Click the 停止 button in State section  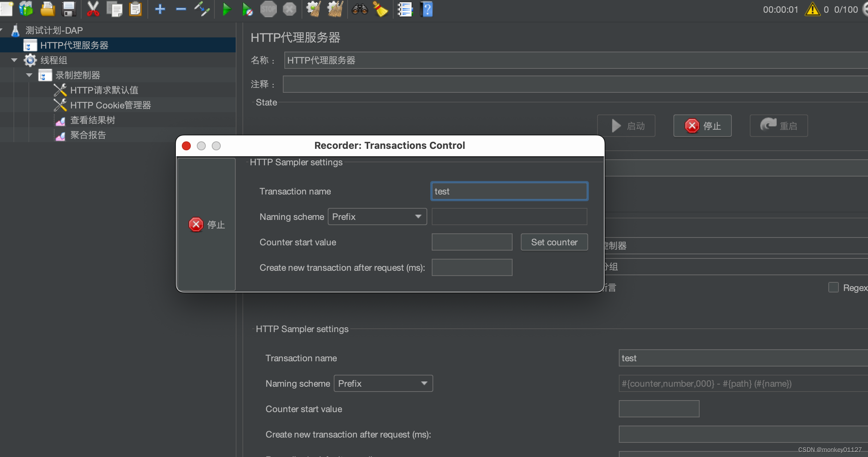702,126
